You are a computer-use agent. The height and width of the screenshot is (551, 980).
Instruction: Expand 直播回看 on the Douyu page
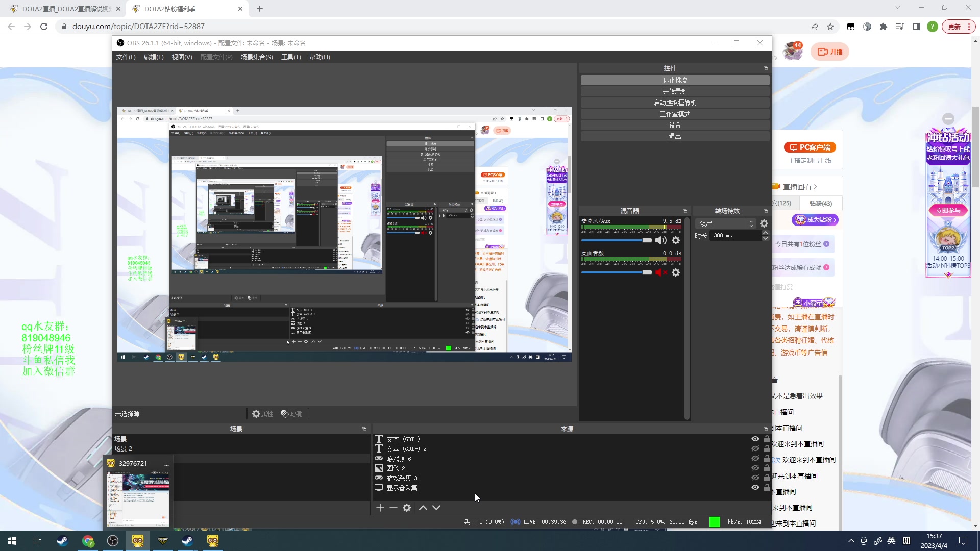click(x=800, y=187)
